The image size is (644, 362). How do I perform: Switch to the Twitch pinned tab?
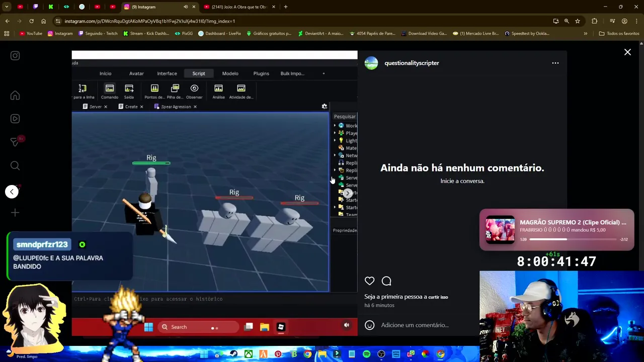[x=35, y=7]
